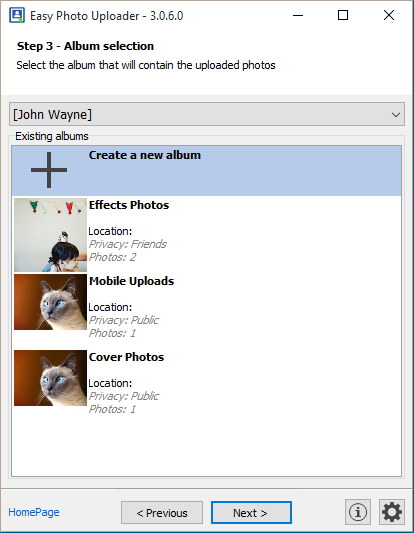This screenshot has height=533, width=414.
Task: Click 'Photos: 2' under Effects Photos
Action: [112, 257]
